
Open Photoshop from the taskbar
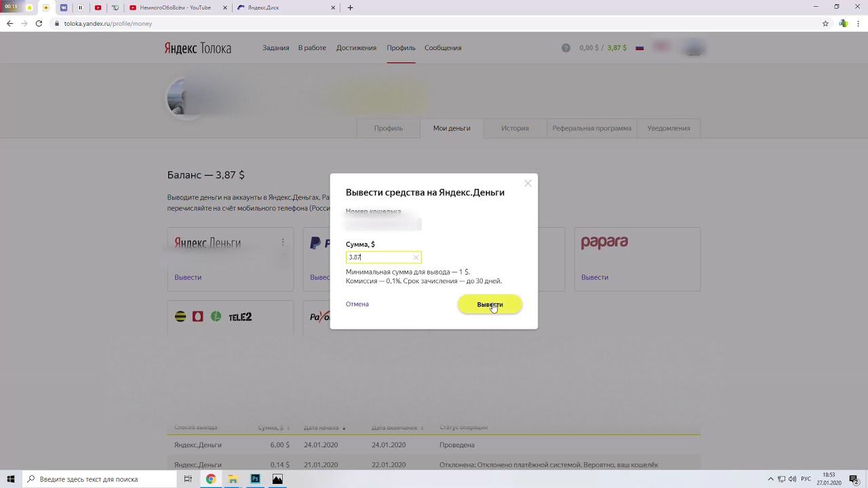click(x=255, y=479)
